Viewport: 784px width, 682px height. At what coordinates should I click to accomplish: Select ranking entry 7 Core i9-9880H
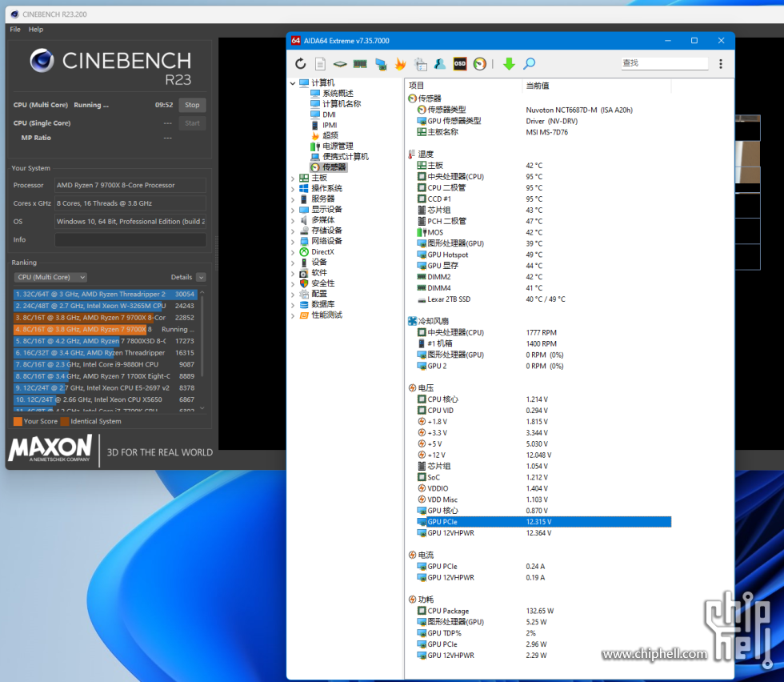[x=105, y=365]
